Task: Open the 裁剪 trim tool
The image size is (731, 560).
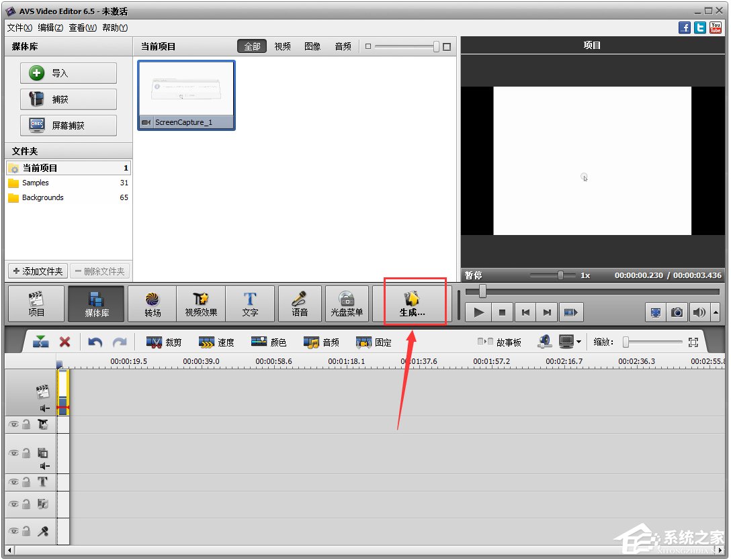Action: coord(164,342)
